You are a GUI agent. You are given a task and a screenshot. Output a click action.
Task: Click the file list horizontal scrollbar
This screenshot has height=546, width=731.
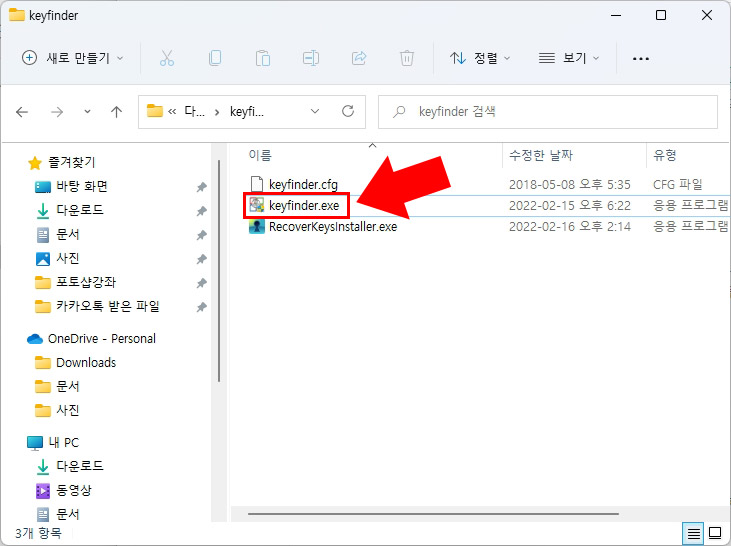point(433,514)
